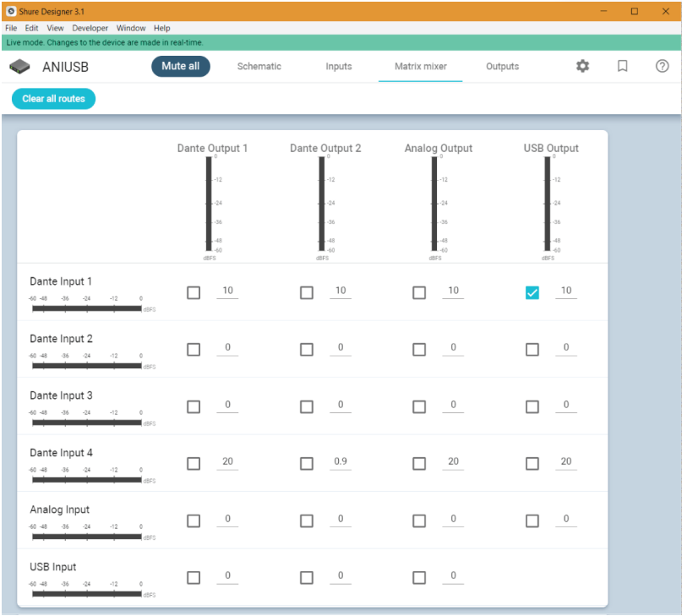Click the bookmark presets icon

click(622, 66)
